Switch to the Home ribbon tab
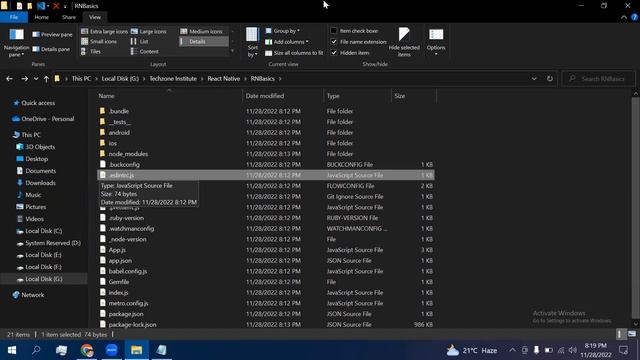This screenshot has width=640, height=360. [x=42, y=17]
